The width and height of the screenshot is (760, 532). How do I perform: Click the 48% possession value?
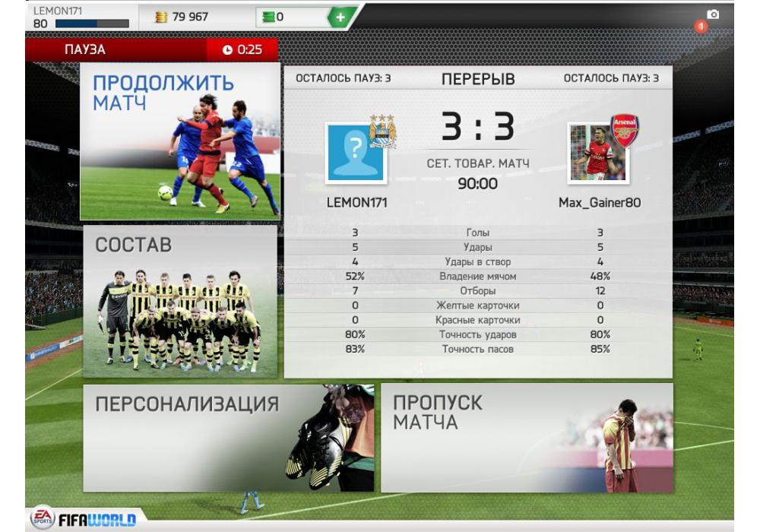tap(600, 276)
